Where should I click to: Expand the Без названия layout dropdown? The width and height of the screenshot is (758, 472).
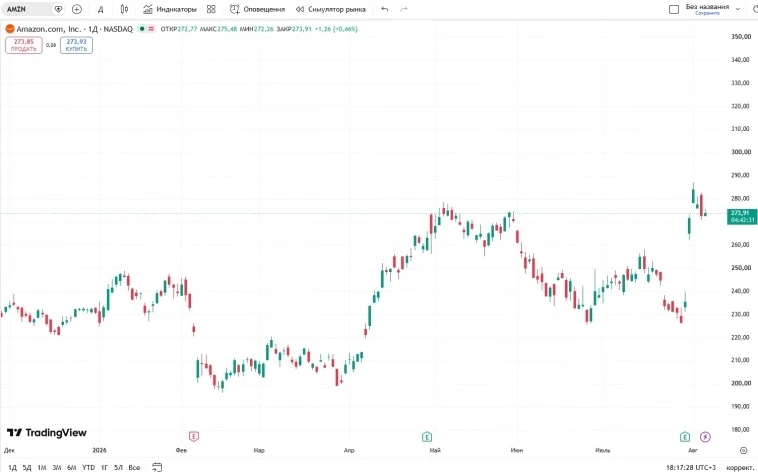point(738,9)
